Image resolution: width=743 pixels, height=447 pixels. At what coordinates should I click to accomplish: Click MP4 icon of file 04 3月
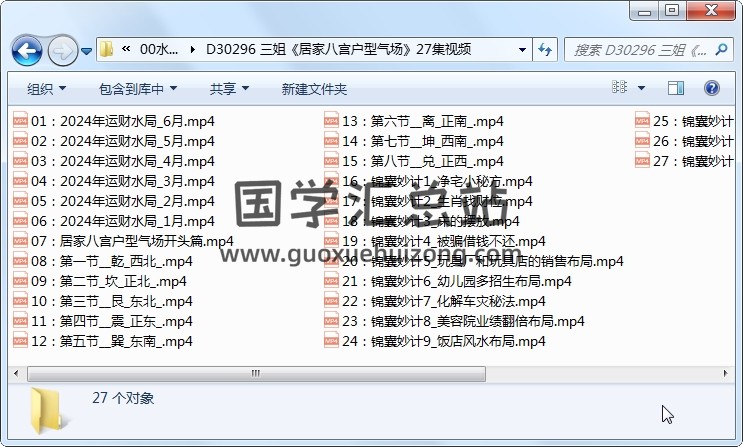click(x=20, y=181)
